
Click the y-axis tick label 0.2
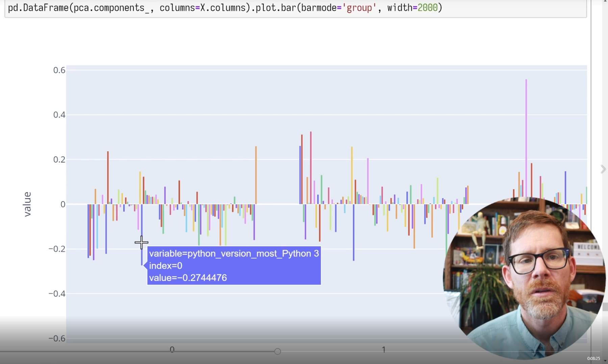[x=59, y=159]
